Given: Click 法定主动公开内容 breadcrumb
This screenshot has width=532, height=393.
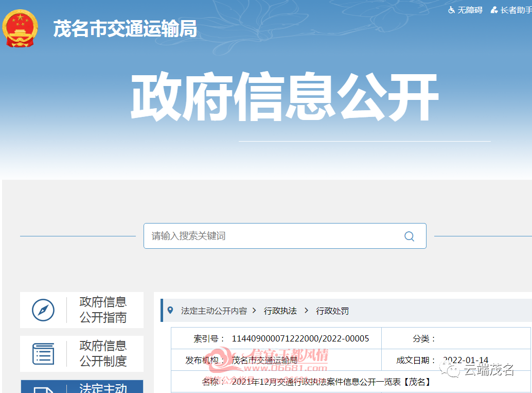Looking at the screenshot, I should [214, 311].
